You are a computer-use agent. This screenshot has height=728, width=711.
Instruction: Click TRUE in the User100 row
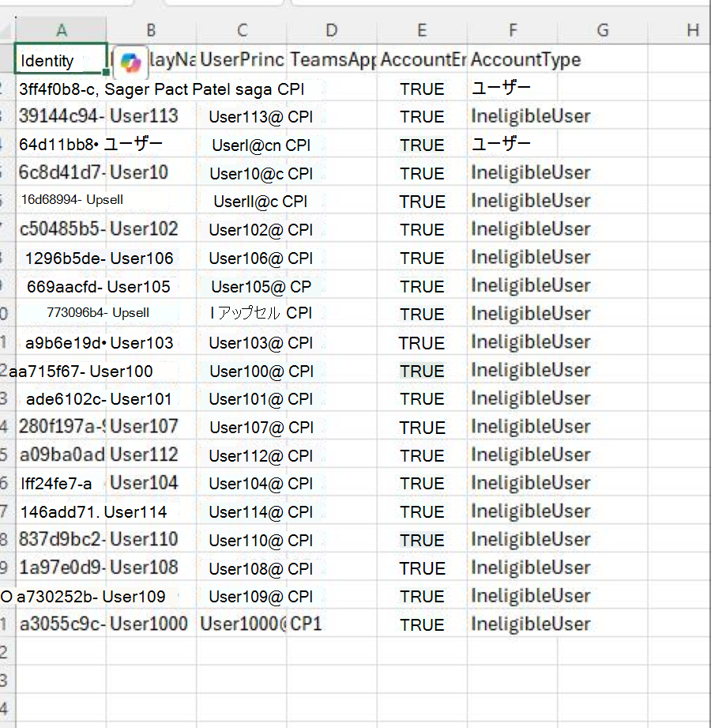coord(423,371)
